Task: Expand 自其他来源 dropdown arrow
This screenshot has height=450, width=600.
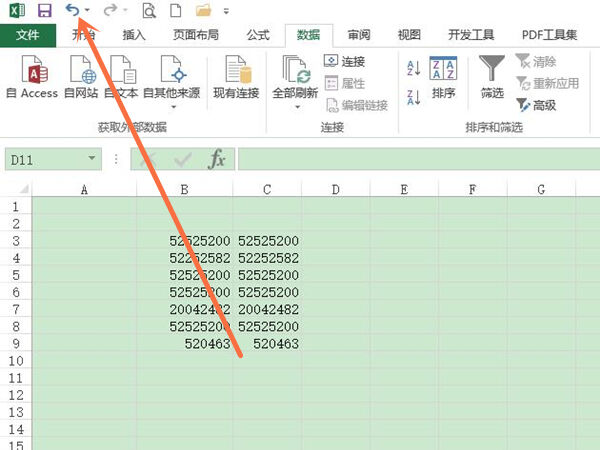Action: coord(173,108)
